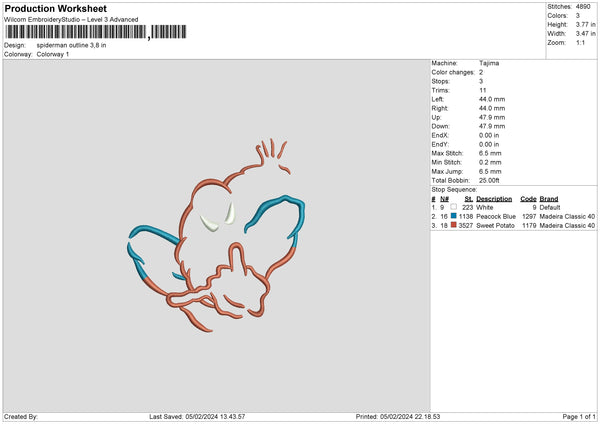Click the Zoom value 1:1
This screenshot has height=424, width=600.
[580, 42]
